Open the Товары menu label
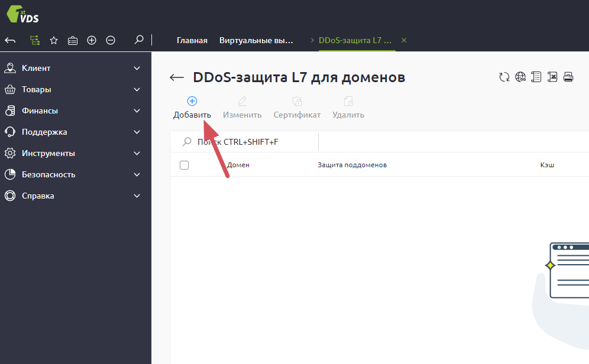The height and width of the screenshot is (364, 589). 37,90
